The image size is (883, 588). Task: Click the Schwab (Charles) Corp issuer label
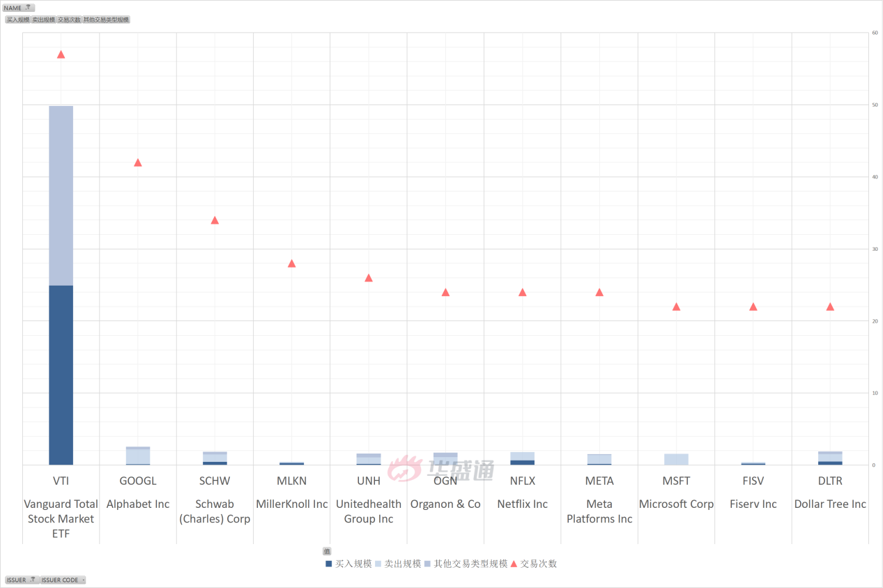(x=215, y=511)
